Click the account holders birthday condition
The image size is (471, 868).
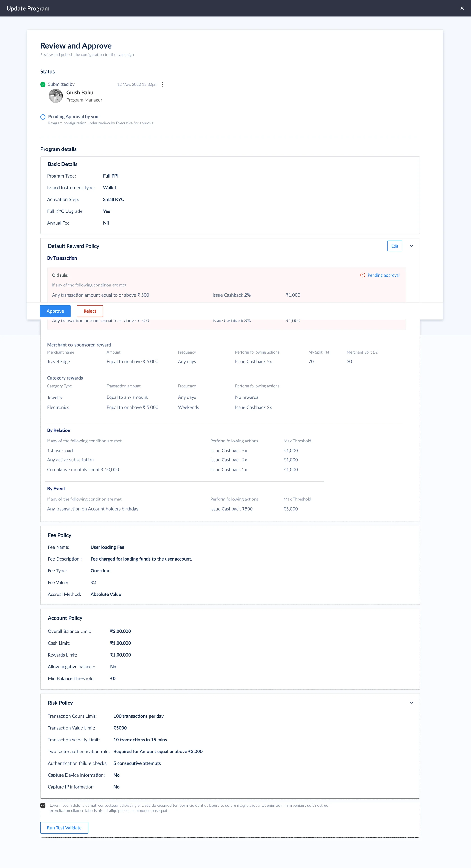point(93,509)
